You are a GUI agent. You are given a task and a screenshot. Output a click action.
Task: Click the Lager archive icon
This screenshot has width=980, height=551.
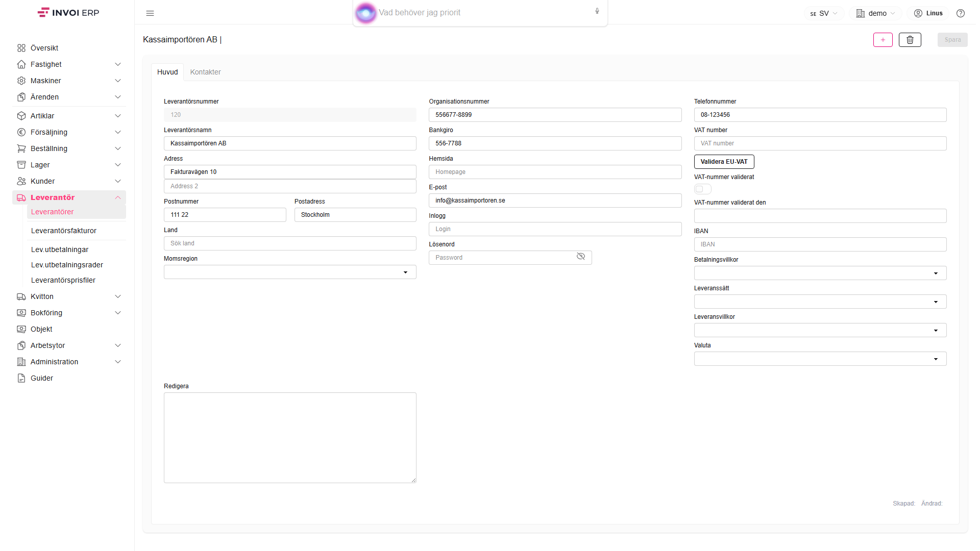(21, 165)
